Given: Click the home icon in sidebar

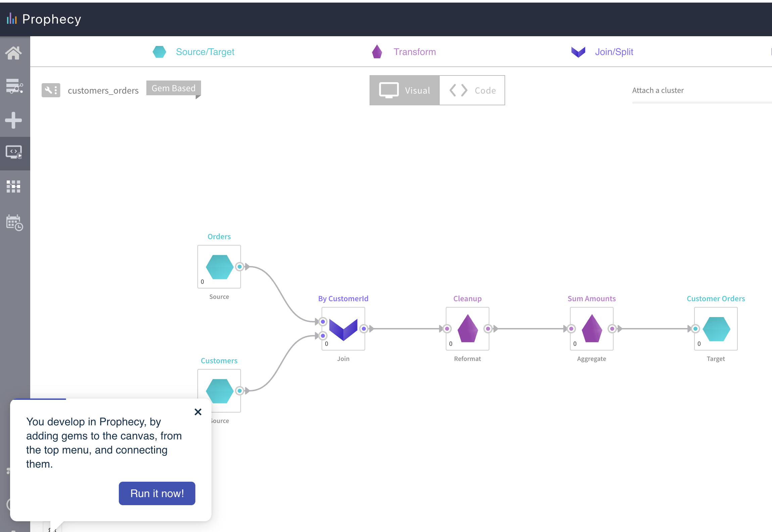Looking at the screenshot, I should coord(13,53).
